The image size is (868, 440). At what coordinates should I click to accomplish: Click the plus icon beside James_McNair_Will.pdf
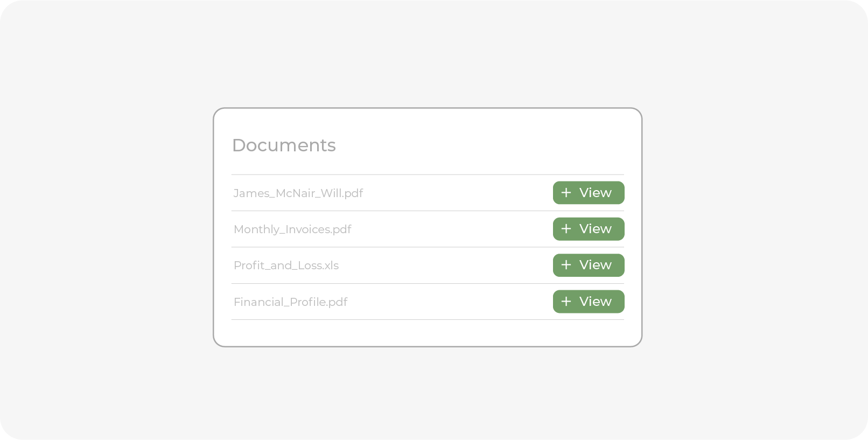(x=566, y=193)
